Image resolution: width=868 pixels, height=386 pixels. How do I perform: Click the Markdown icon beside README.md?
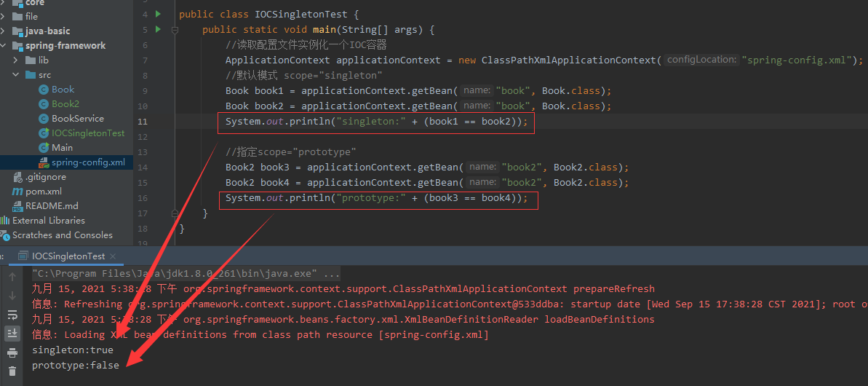coord(17,206)
